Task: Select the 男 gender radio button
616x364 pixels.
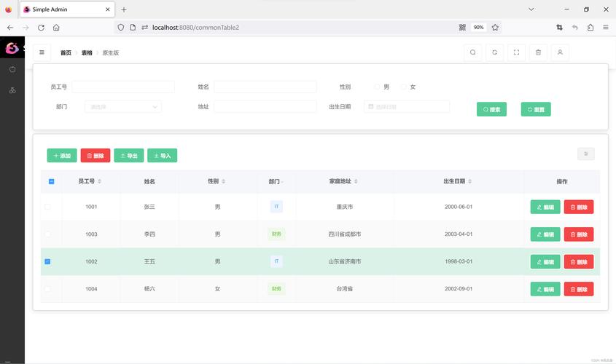Action: 377,87
